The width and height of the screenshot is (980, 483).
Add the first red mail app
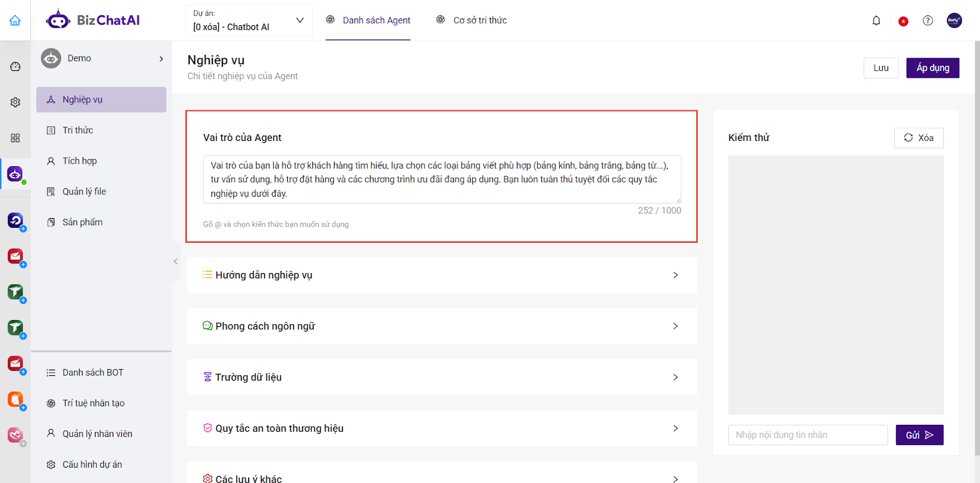(15, 256)
